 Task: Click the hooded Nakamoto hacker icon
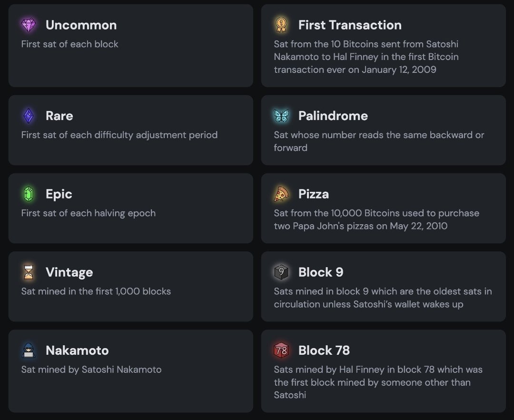(x=29, y=350)
